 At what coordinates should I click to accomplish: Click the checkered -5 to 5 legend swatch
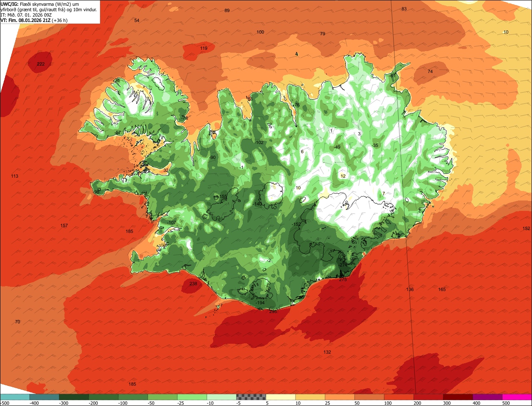[251, 397]
